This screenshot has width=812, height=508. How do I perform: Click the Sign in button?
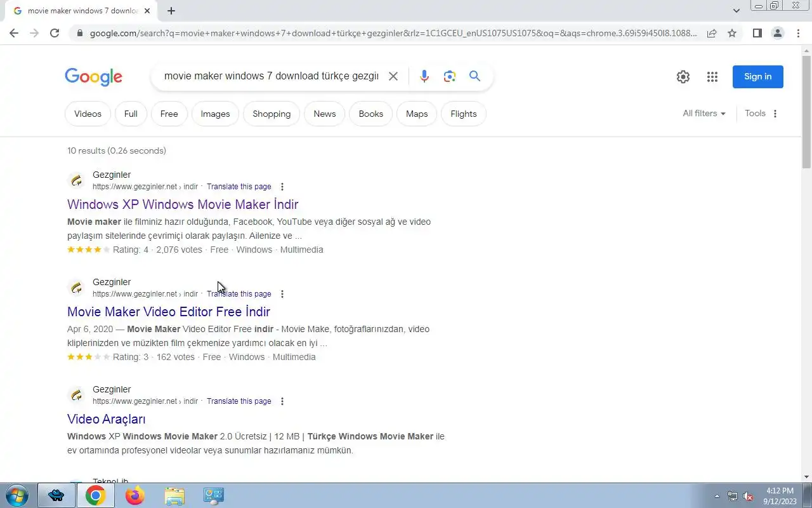[x=758, y=77]
